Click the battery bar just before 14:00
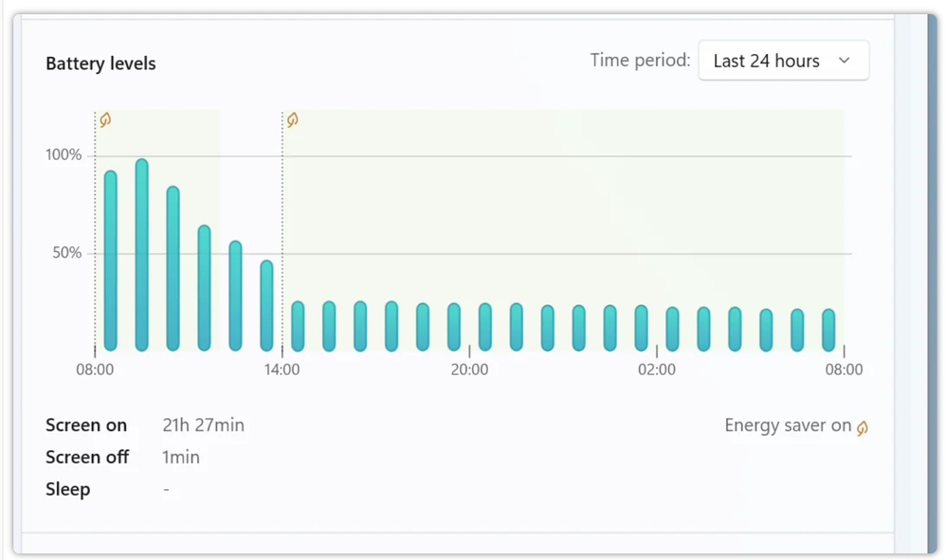This screenshot has height=560, width=946. (x=266, y=306)
